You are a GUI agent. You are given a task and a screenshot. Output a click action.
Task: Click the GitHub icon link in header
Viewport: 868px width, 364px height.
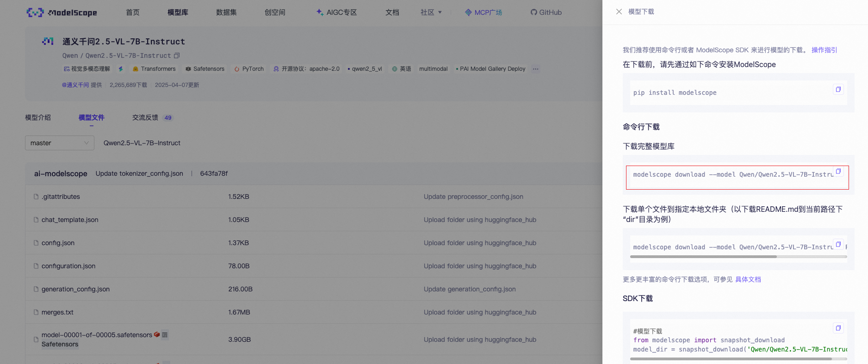tap(546, 12)
